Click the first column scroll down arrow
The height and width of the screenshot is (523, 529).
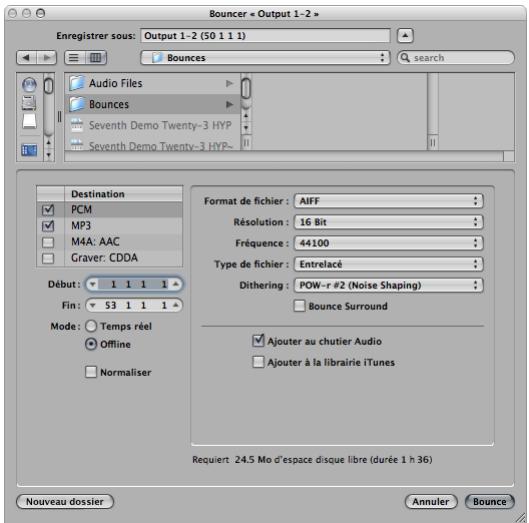click(246, 128)
